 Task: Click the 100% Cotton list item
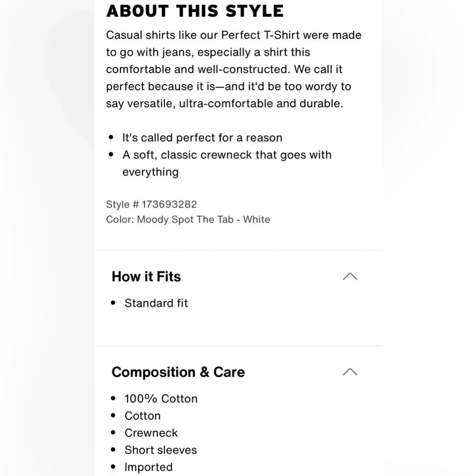point(161,398)
